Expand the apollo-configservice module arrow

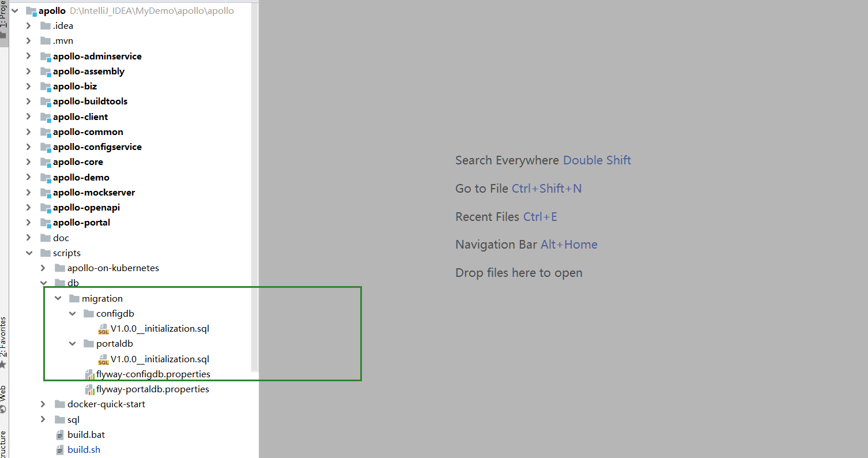pos(28,147)
